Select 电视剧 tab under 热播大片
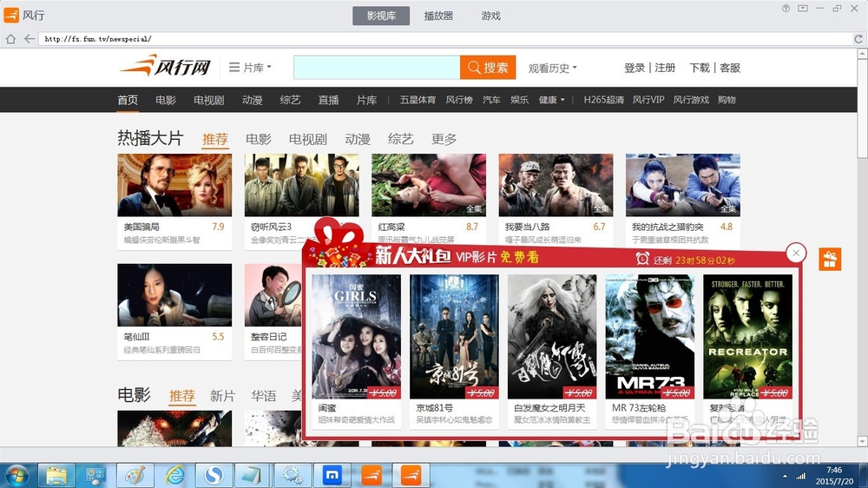The height and width of the screenshot is (488, 868). click(x=308, y=139)
